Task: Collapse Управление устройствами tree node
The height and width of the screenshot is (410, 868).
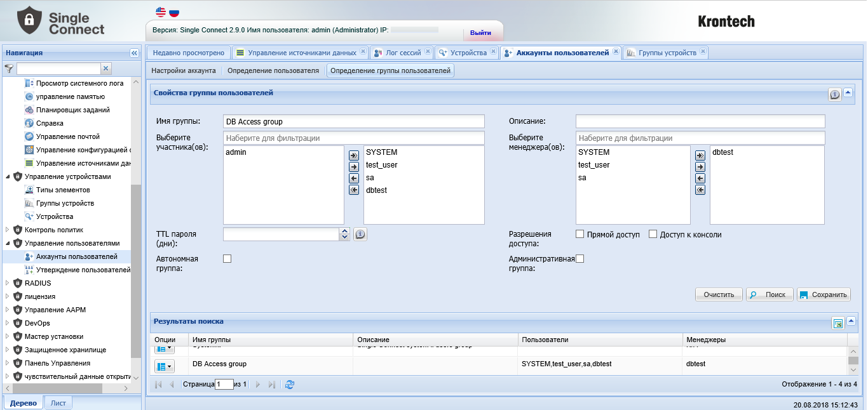Action: click(x=8, y=176)
